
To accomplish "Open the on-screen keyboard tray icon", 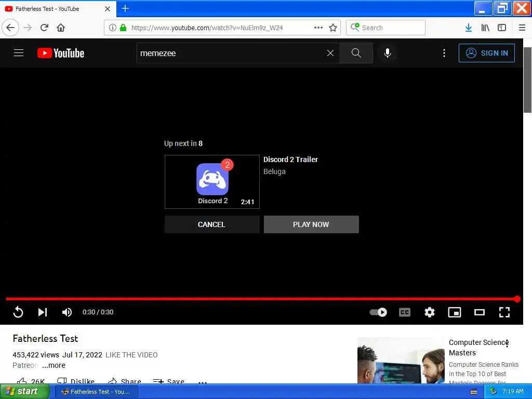I will pos(474,392).
